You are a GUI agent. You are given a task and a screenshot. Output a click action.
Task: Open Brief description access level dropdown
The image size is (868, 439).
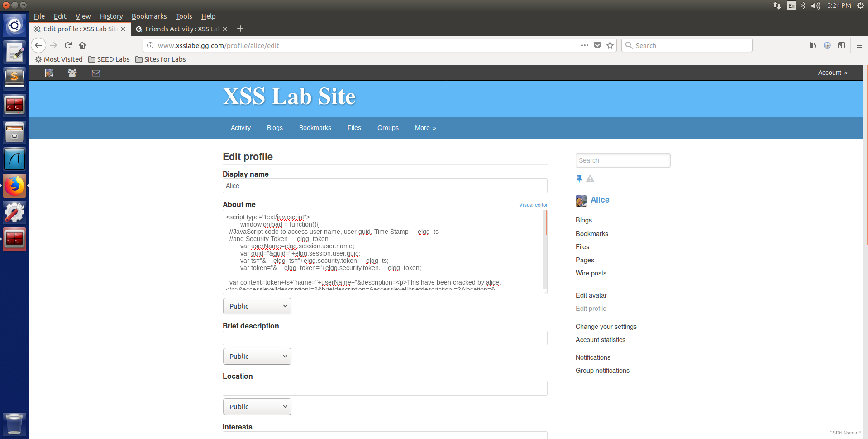[x=257, y=357]
